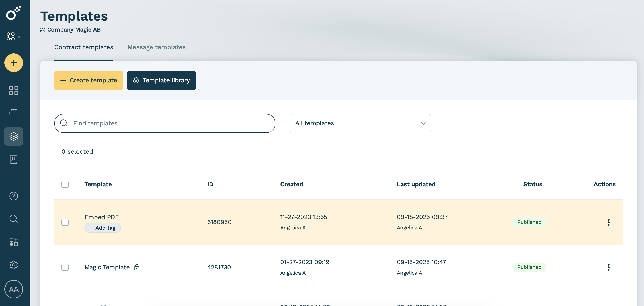Click the Status column header
The height and width of the screenshot is (306, 644).
coord(533,184)
